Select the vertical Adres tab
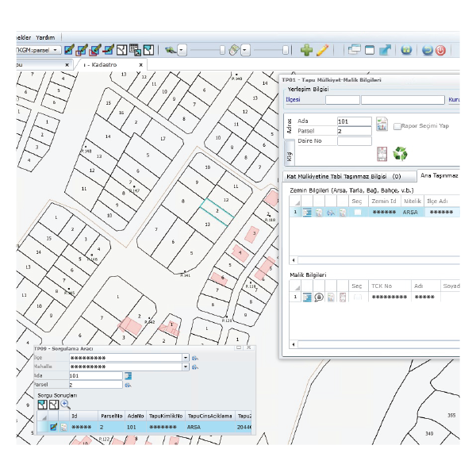Screen dimensions: 476x476 point(289,126)
